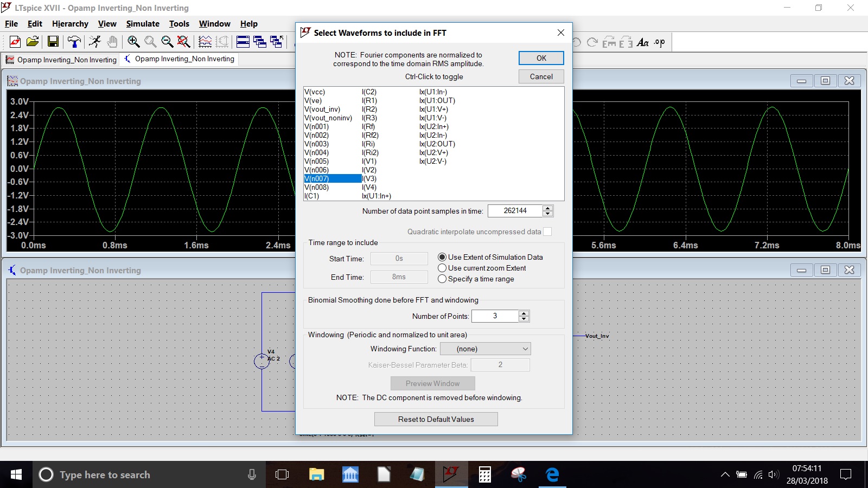The image size is (868, 488).
Task: Show hidden system tray icons chevron
Action: pos(725,474)
